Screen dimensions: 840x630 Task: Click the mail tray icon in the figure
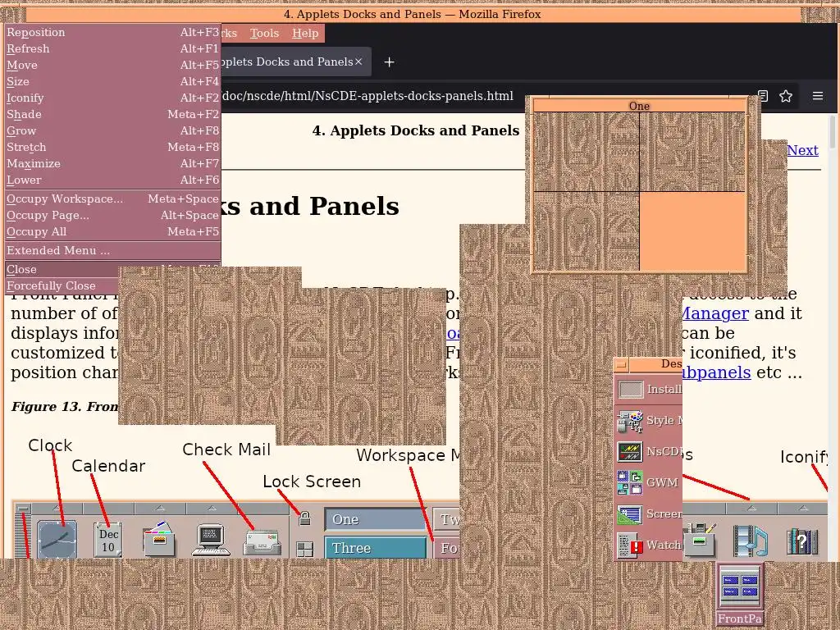point(262,542)
